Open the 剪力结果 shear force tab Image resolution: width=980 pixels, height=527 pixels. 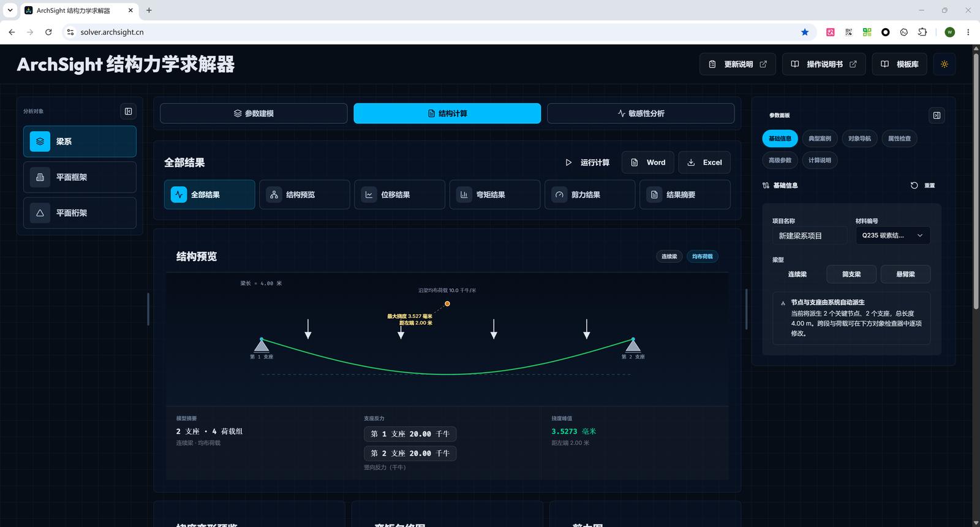click(590, 195)
